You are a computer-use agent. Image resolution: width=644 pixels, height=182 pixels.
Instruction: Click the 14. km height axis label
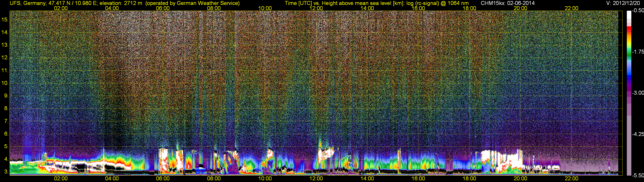[x=5, y=32]
